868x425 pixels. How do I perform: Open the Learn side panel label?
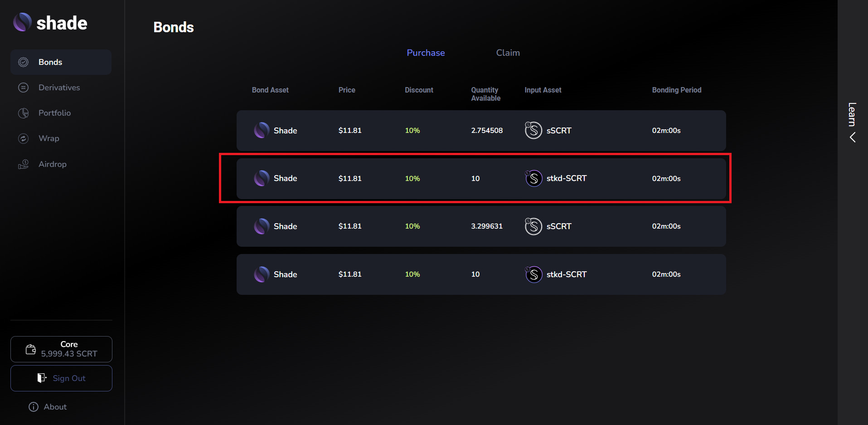coord(852,114)
